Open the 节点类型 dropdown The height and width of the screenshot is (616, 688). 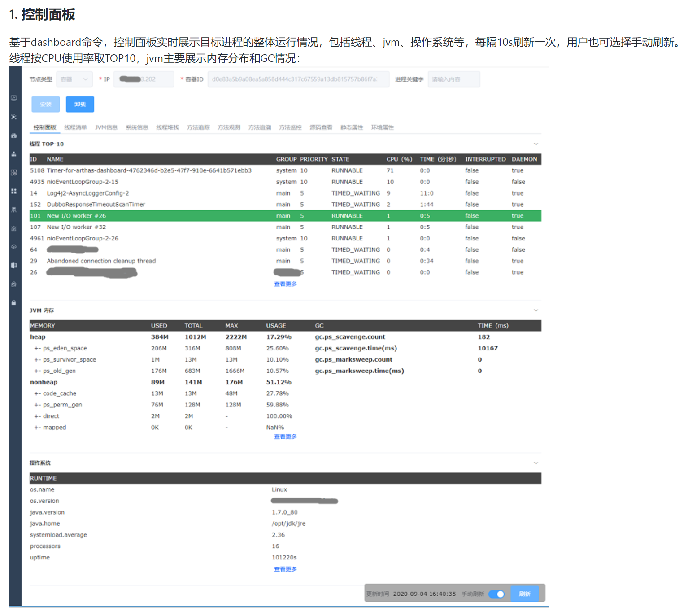[74, 79]
